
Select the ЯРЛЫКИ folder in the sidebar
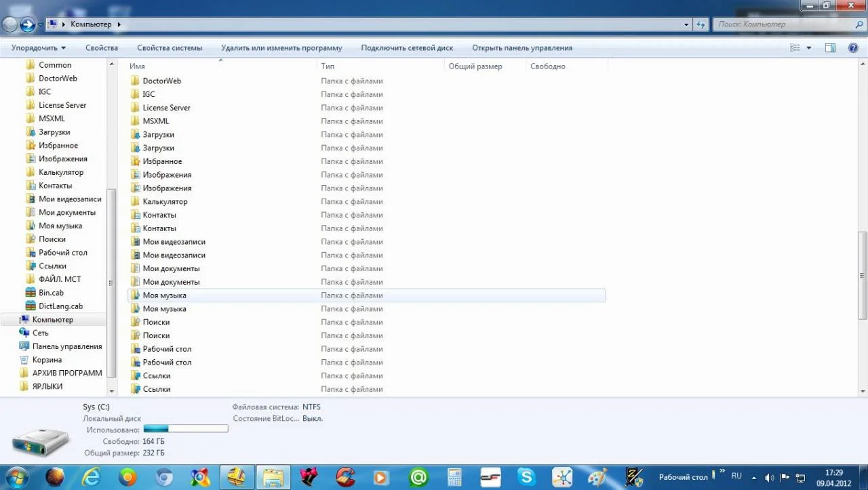41,386
